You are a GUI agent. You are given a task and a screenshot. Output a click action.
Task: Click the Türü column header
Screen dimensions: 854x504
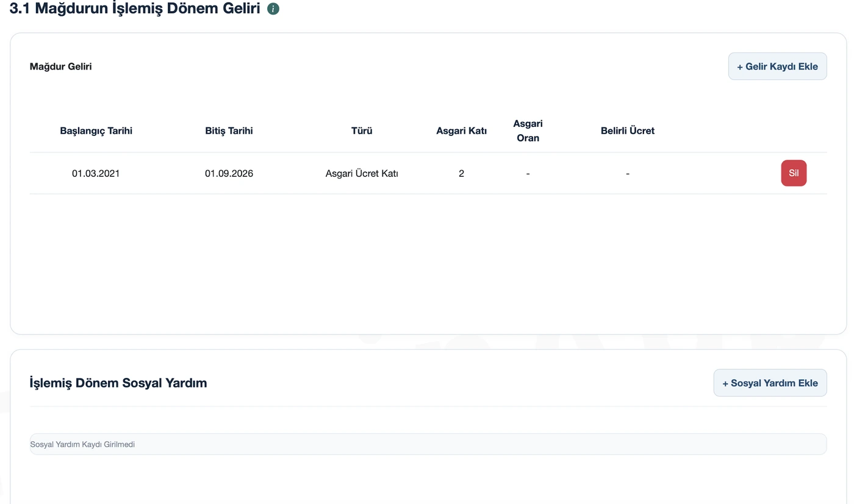(362, 130)
